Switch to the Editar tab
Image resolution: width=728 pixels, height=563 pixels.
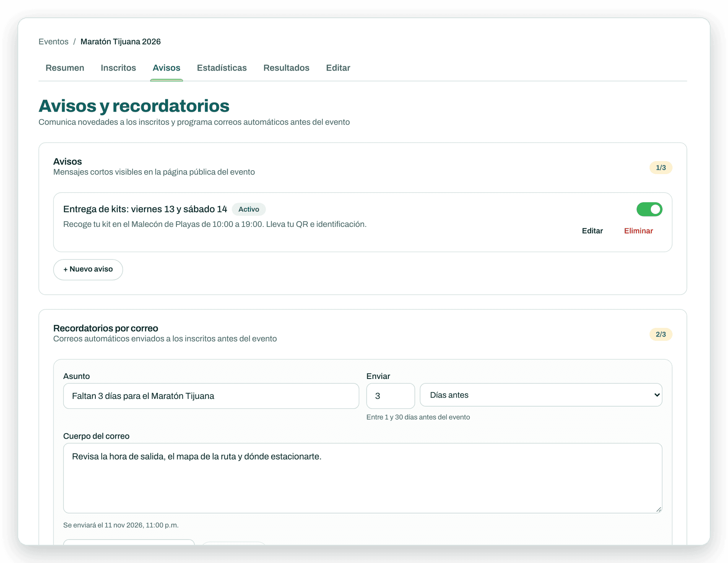point(338,68)
